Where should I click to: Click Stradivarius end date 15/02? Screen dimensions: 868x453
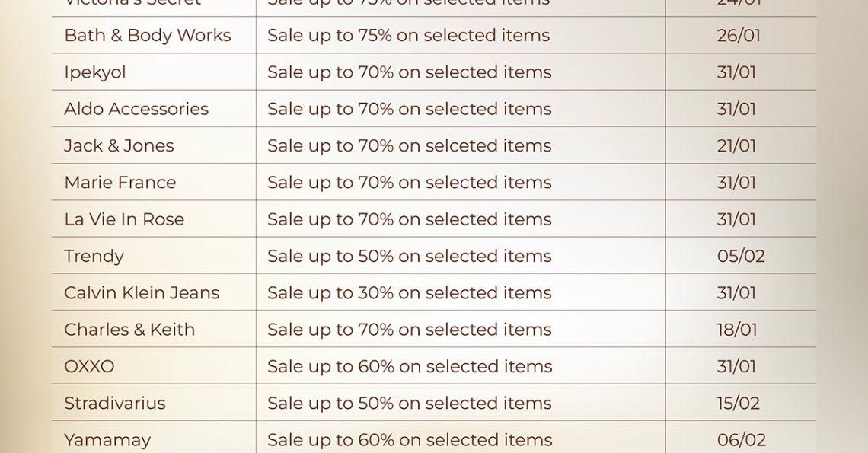click(738, 404)
